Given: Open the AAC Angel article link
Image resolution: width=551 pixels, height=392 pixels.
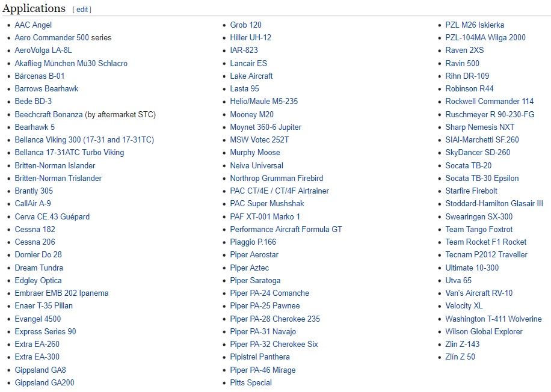Looking at the screenshot, I should click(x=33, y=25).
